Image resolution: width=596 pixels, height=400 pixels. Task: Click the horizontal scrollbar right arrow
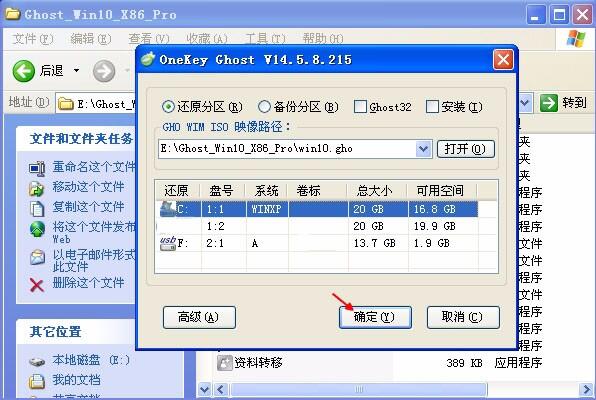(585, 389)
